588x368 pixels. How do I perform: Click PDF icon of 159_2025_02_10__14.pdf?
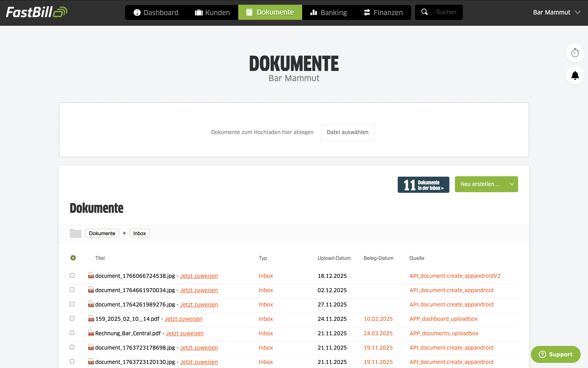tap(91, 319)
